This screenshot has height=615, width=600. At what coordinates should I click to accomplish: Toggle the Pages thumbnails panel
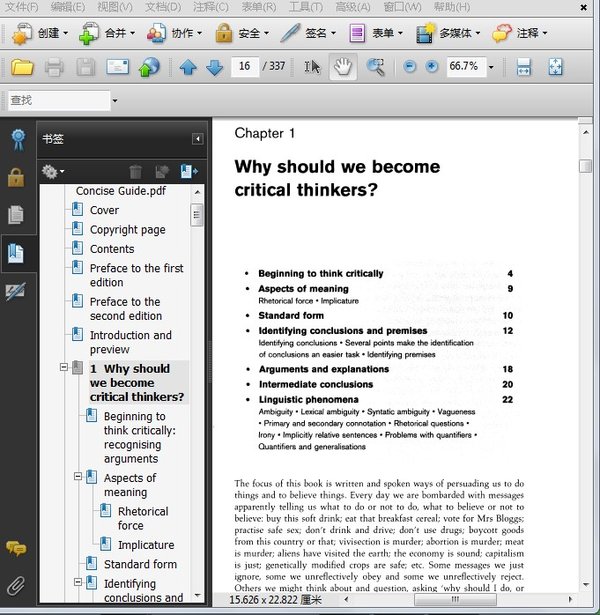tap(16, 214)
